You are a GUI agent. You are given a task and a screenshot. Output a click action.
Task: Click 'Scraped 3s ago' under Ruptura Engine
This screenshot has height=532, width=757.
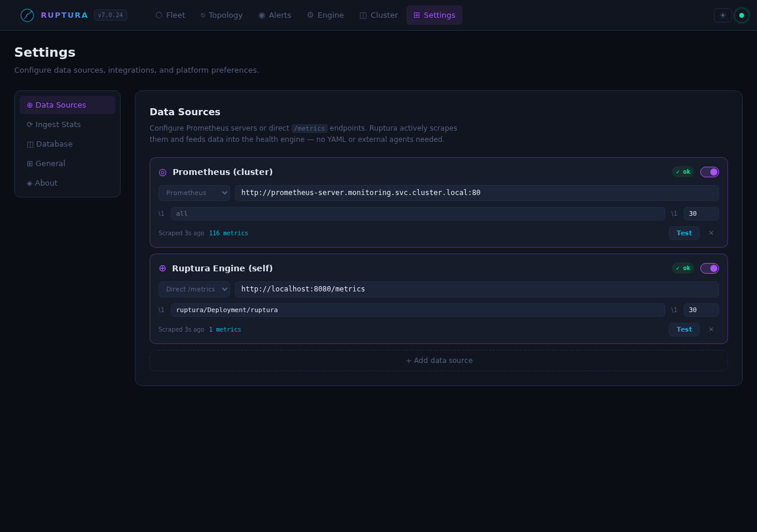pyautogui.click(x=181, y=330)
